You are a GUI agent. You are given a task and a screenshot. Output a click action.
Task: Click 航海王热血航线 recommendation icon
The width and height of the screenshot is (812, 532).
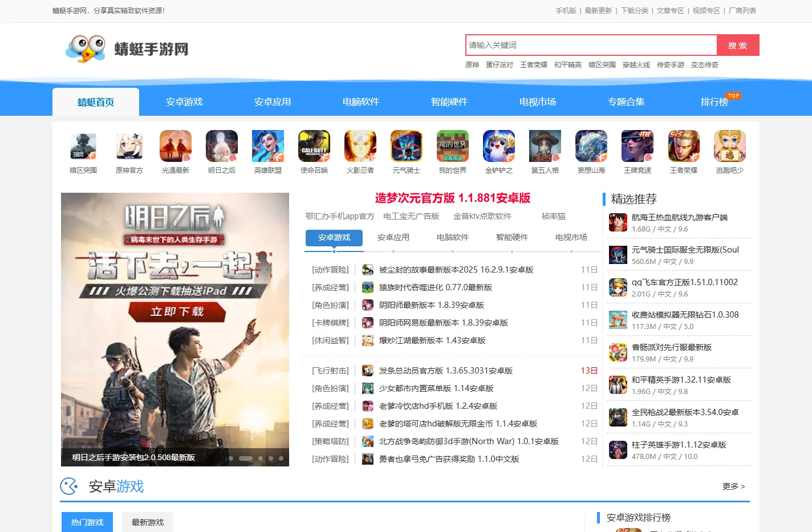click(618, 222)
